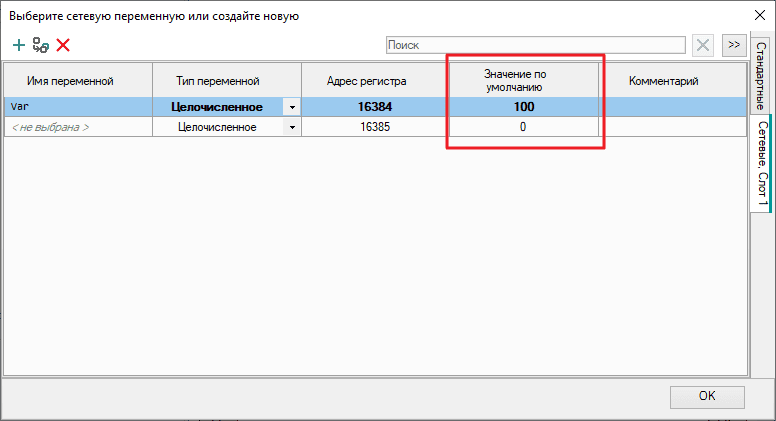Switch to the Стандартные side tab
This screenshot has width=776, height=421.
760,78
